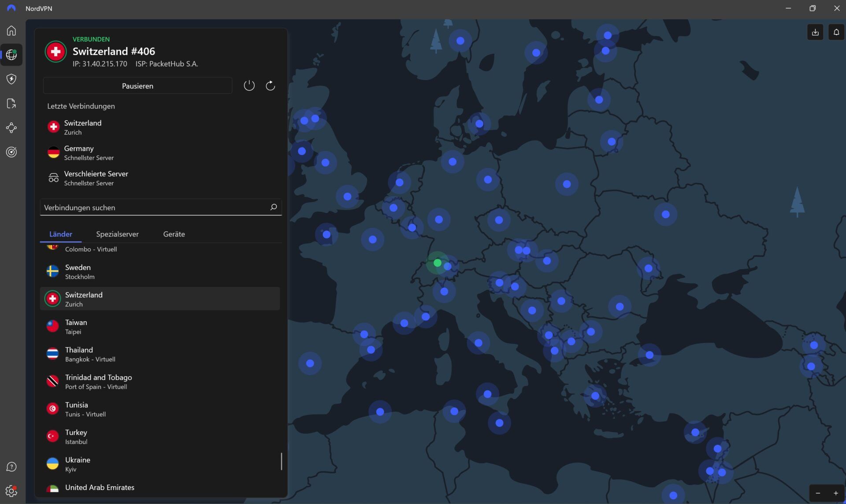Select Thailand Bangkok - Virtuell entry
The width and height of the screenshot is (846, 504).
click(160, 354)
